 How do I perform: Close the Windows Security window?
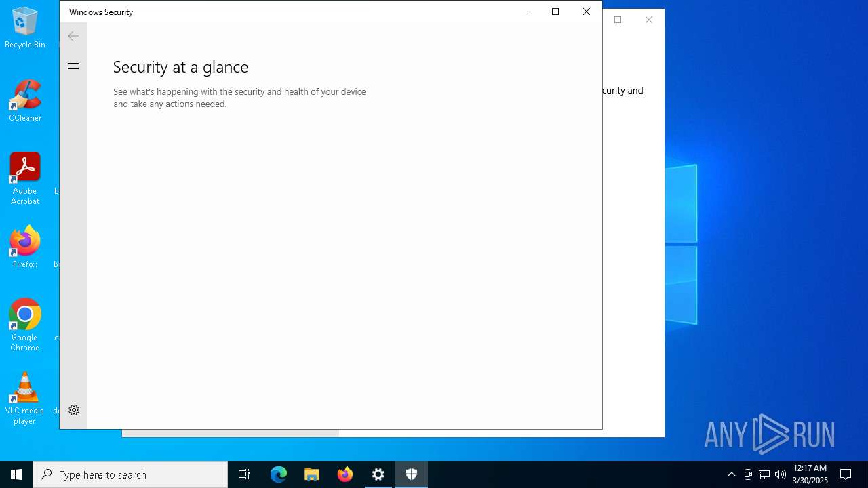587,12
